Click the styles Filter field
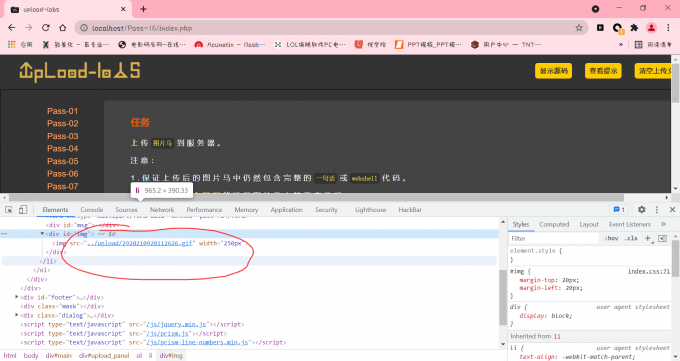The height and width of the screenshot is (361, 680). [x=554, y=238]
